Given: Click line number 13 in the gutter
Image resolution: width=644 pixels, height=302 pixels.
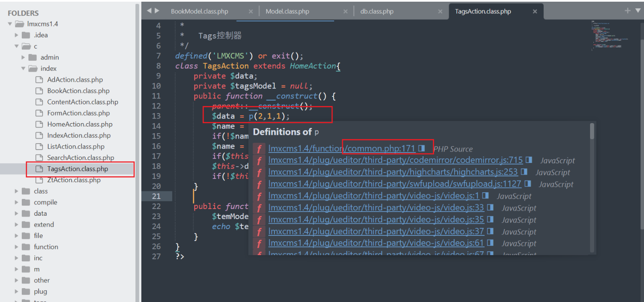Looking at the screenshot, I should pos(156,116).
